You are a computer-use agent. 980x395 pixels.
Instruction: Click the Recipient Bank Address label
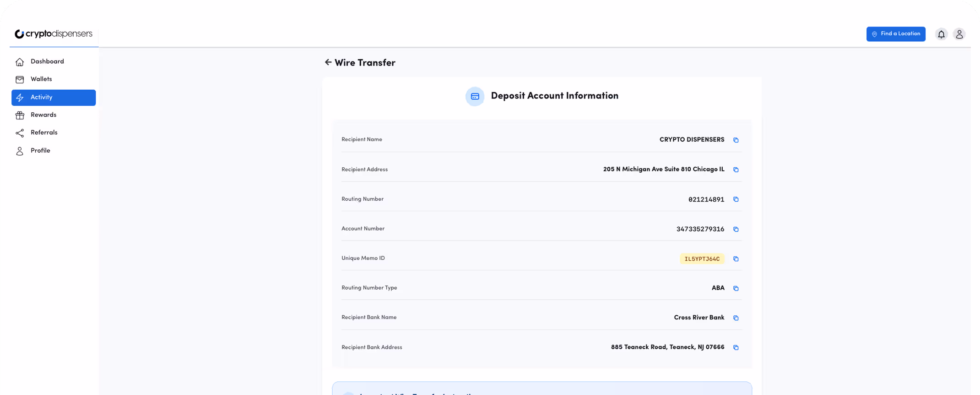[x=372, y=347]
